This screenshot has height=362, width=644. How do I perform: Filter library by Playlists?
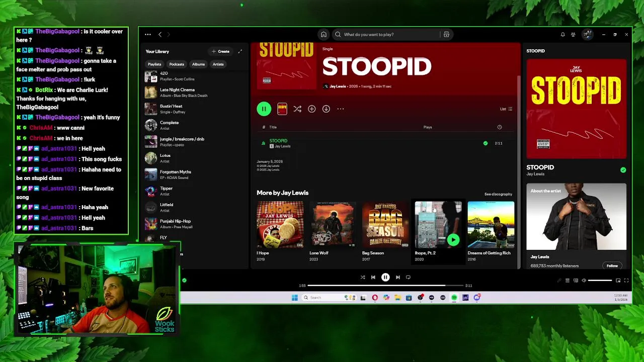click(154, 64)
